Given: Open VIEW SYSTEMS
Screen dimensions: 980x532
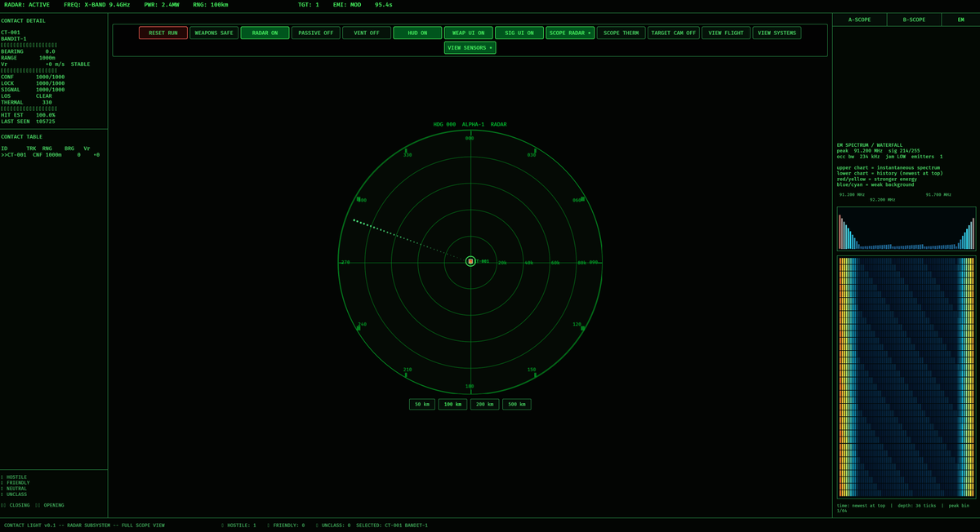Looking at the screenshot, I should 777,33.
